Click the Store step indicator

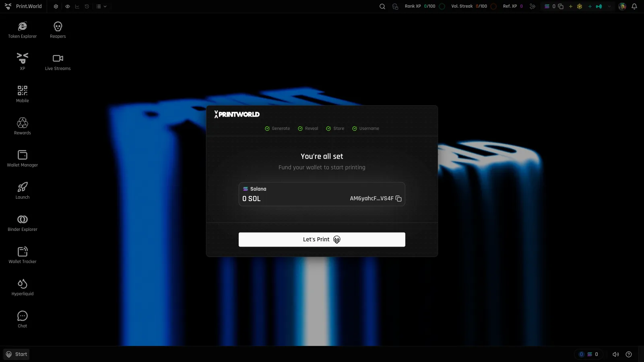335,129
